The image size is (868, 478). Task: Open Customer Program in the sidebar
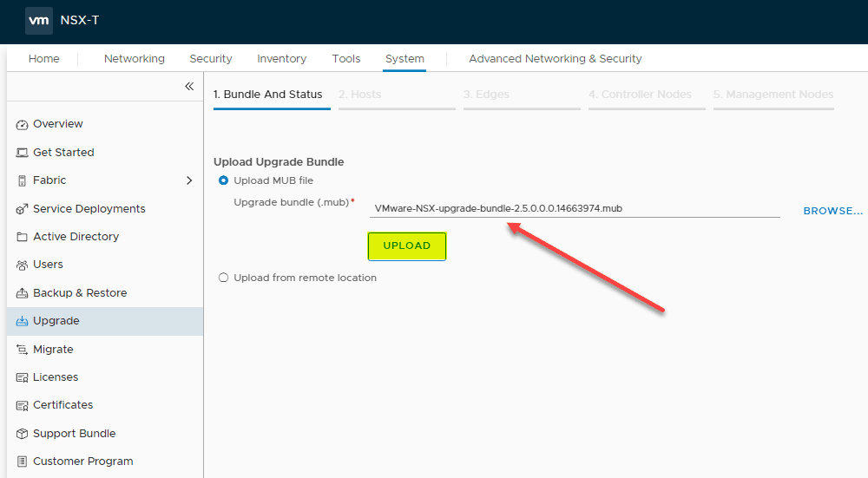[x=82, y=461]
